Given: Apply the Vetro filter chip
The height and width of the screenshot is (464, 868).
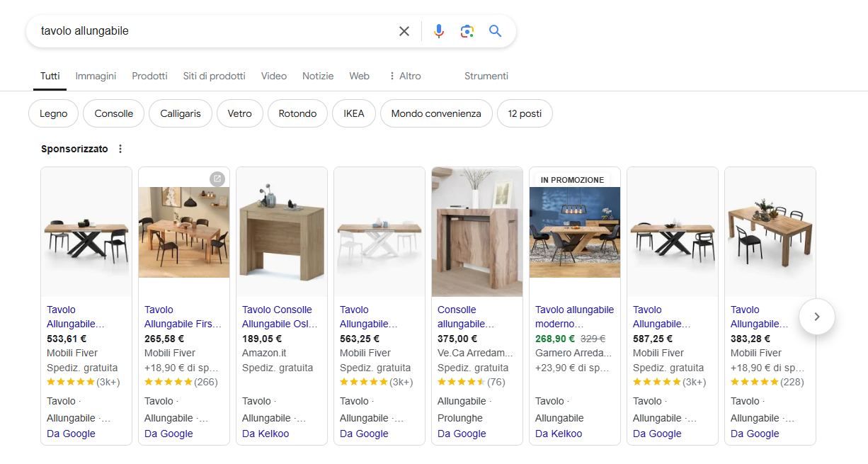Looking at the screenshot, I should click(240, 113).
